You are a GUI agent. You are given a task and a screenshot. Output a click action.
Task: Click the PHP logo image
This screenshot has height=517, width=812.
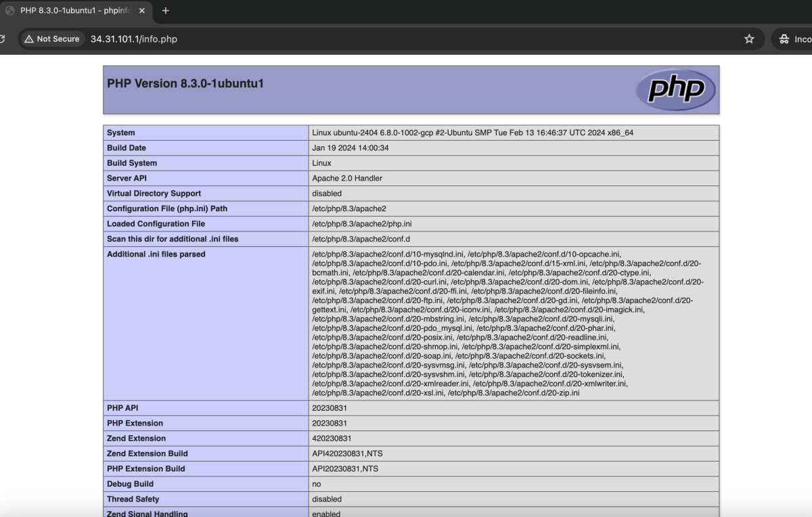click(675, 89)
